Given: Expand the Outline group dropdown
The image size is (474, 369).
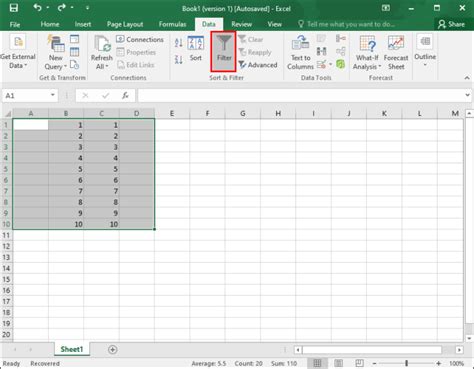Looking at the screenshot, I should (425, 51).
